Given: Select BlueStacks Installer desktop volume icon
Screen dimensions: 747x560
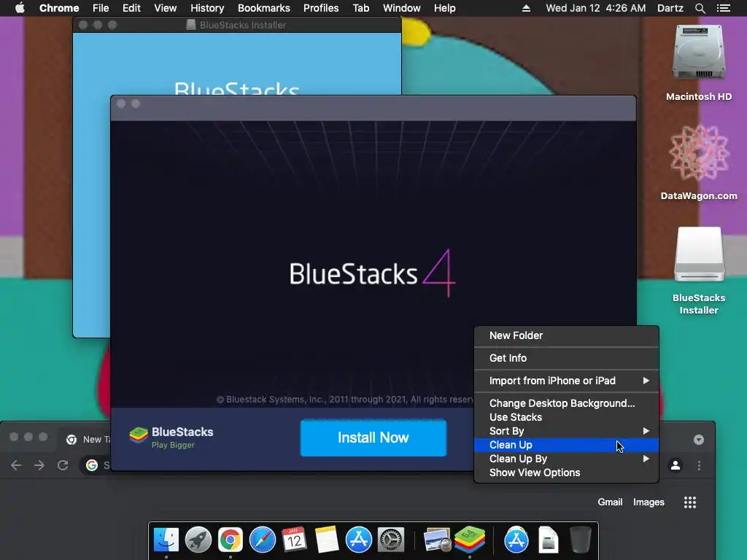Looking at the screenshot, I should click(x=699, y=254).
